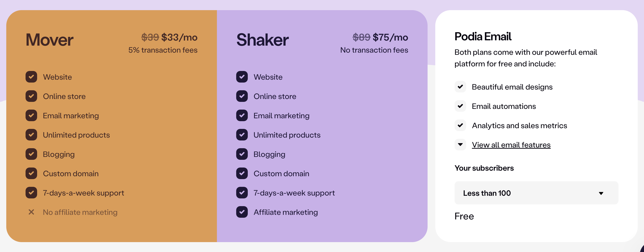644x252 pixels.
Task: Open the View all email features link
Action: [511, 145]
